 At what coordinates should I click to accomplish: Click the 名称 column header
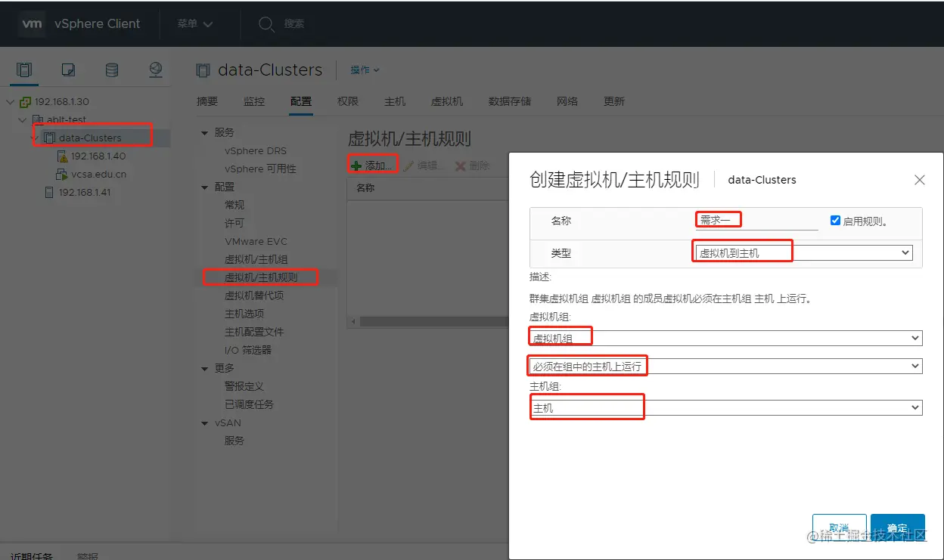pyautogui.click(x=365, y=188)
